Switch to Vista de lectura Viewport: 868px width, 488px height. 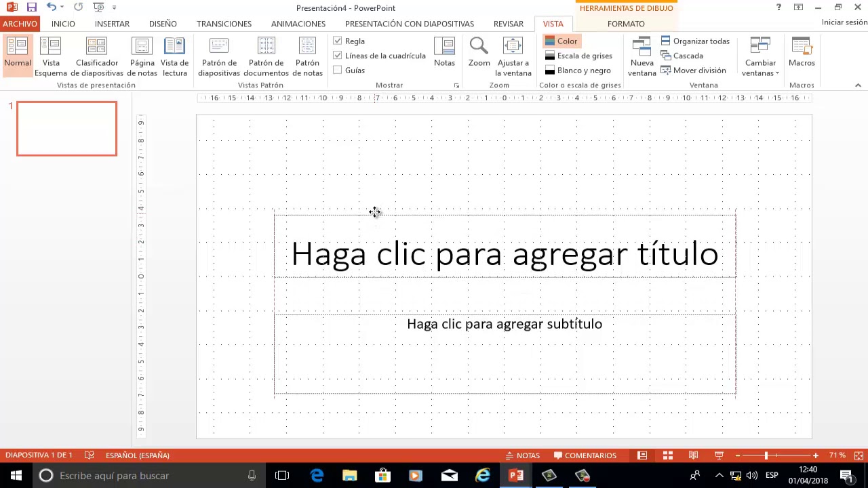pos(174,56)
